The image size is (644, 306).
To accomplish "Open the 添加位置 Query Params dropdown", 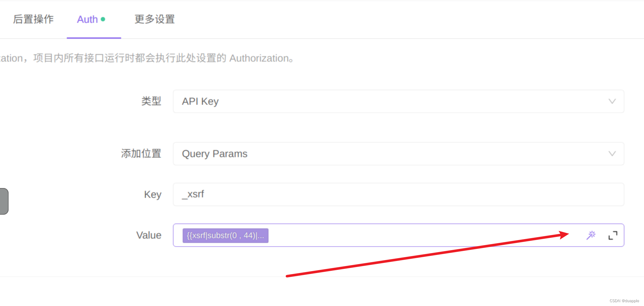I will point(398,154).
